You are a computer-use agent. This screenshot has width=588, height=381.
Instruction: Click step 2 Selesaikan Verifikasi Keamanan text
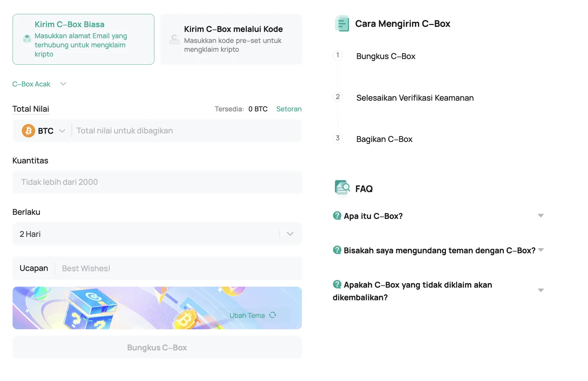coord(415,98)
